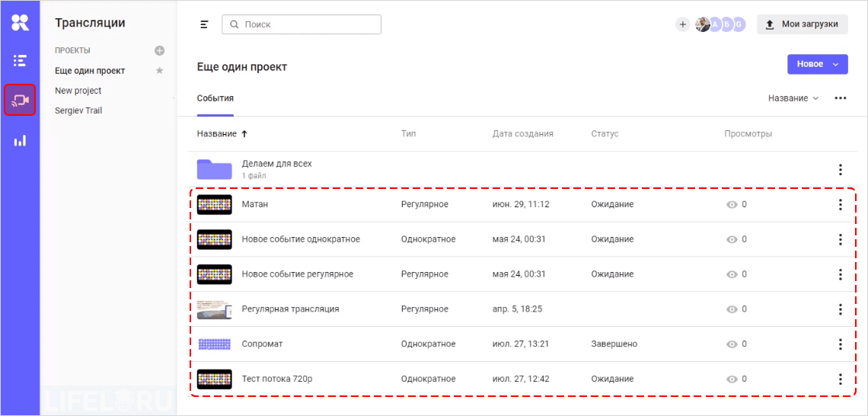
Task: Click the views eye icon in Сопромат row
Action: click(x=732, y=344)
